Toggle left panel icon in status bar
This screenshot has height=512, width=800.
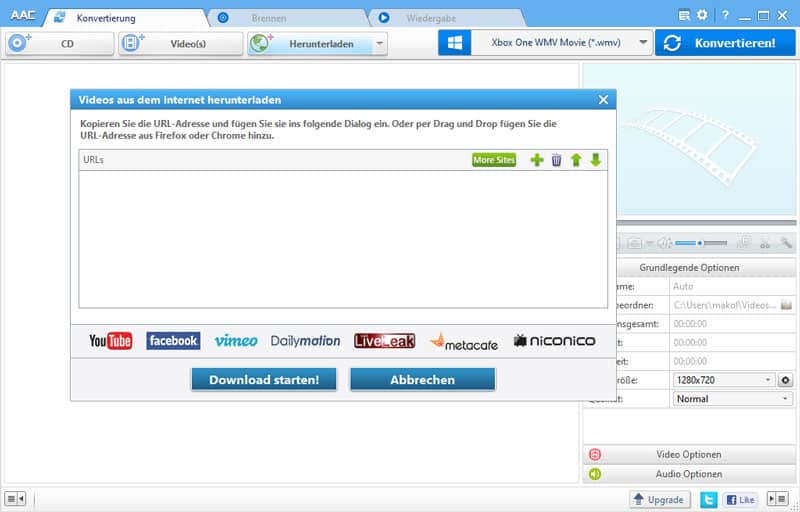[x=15, y=498]
